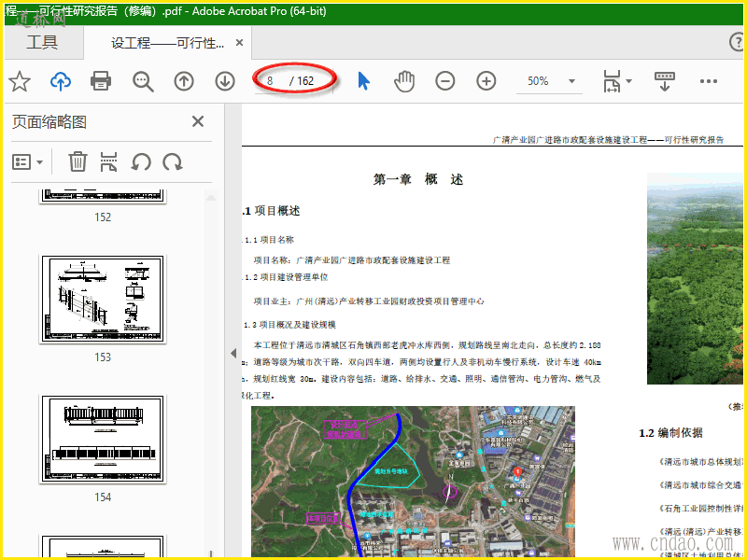Click the page number input field

272,81
